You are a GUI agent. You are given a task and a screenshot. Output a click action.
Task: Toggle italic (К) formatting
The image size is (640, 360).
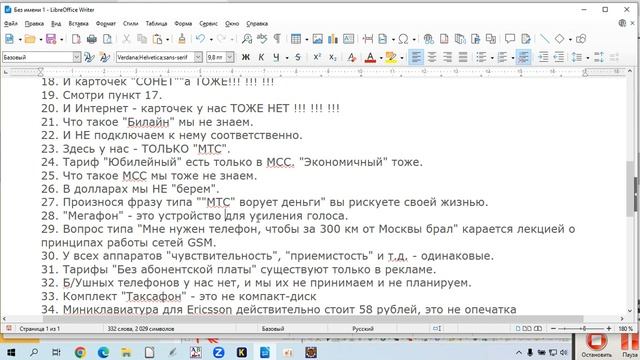[261, 58]
